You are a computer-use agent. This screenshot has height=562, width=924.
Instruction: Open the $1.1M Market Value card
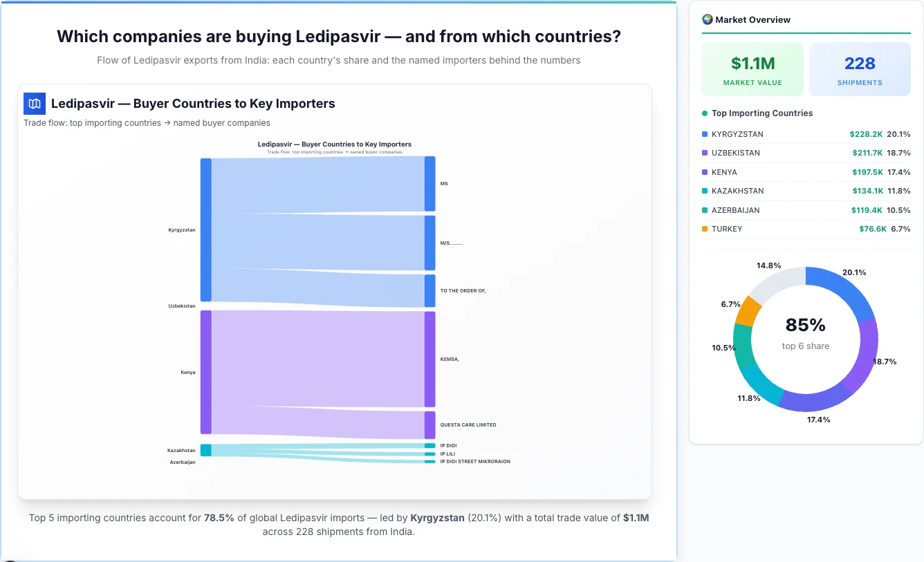click(x=752, y=68)
